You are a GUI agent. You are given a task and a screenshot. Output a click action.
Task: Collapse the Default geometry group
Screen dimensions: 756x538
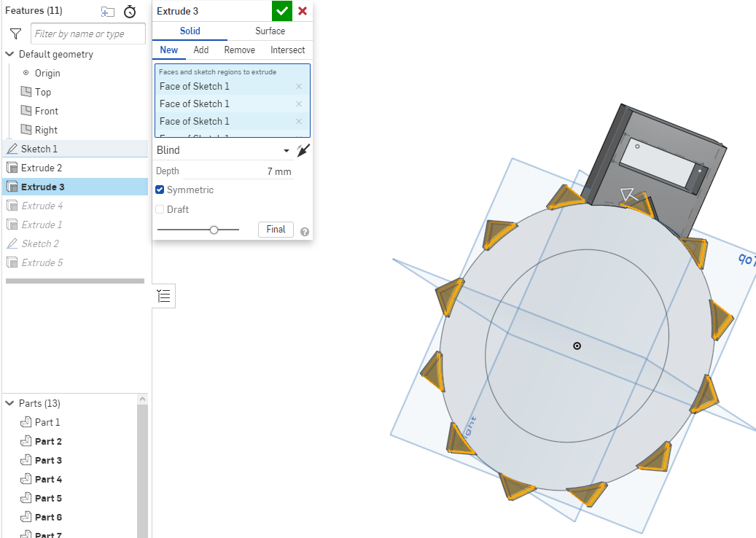9,54
